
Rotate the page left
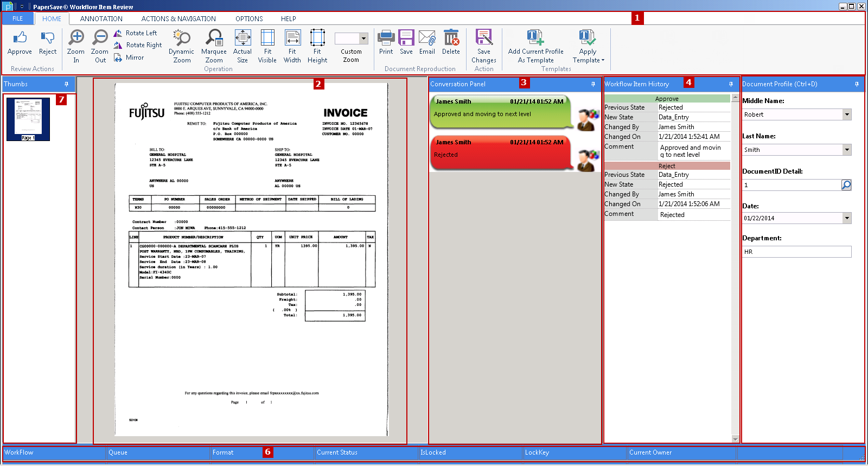[136, 33]
